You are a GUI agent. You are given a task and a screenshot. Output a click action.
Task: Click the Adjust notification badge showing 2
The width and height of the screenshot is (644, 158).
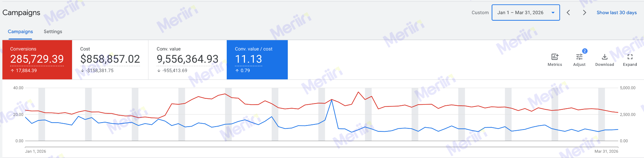[585, 51]
